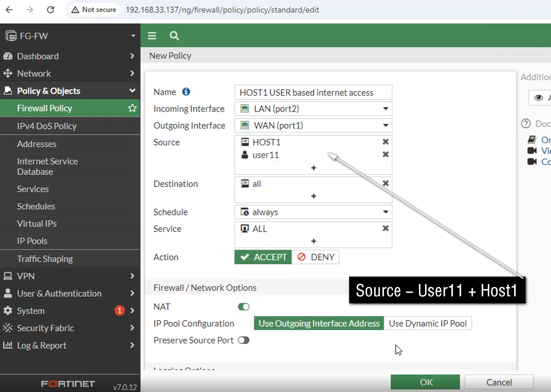Expand the VPN menu
The width and height of the screenshot is (551, 392).
70,276
